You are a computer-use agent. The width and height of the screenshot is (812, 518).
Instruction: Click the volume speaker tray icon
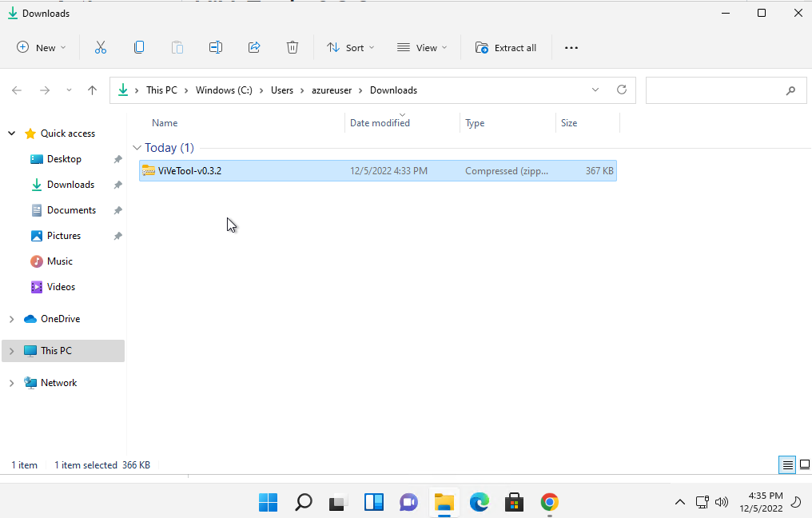coord(721,501)
